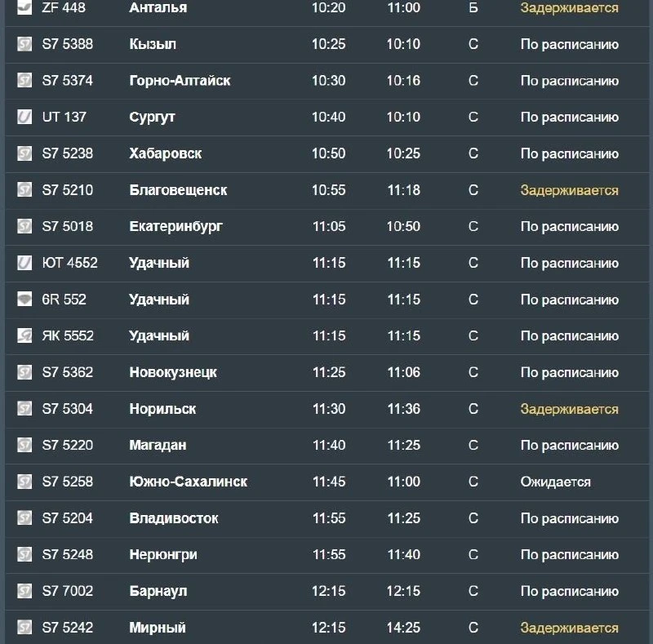Viewport: 653px width, 644px height.
Task: Click the UTair logo beside ЮТ 4552
Action: click(24, 263)
